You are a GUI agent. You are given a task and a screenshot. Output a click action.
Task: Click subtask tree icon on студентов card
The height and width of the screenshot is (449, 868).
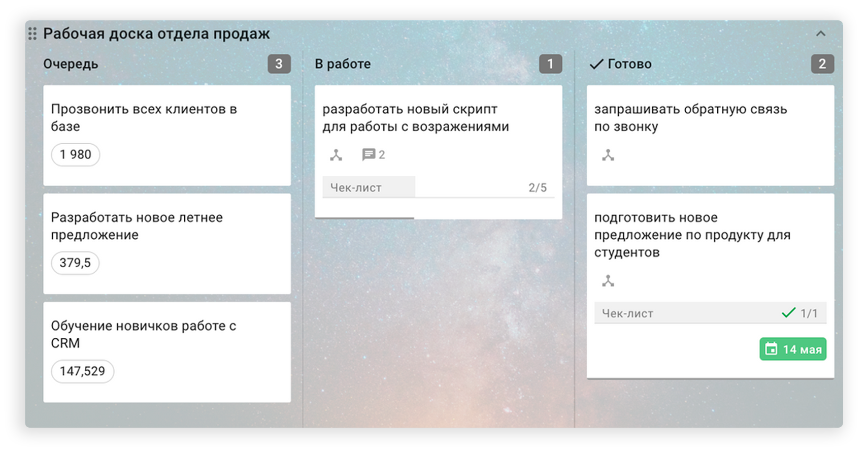pos(608,280)
